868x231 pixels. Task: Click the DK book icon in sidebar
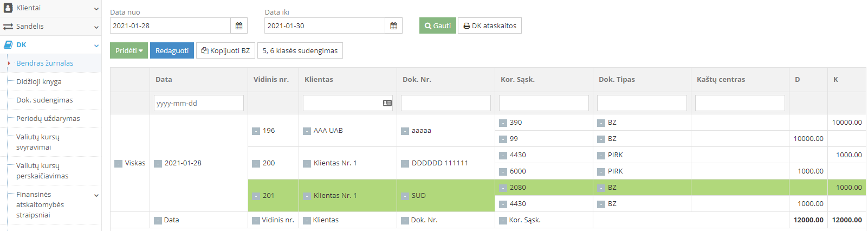click(8, 45)
